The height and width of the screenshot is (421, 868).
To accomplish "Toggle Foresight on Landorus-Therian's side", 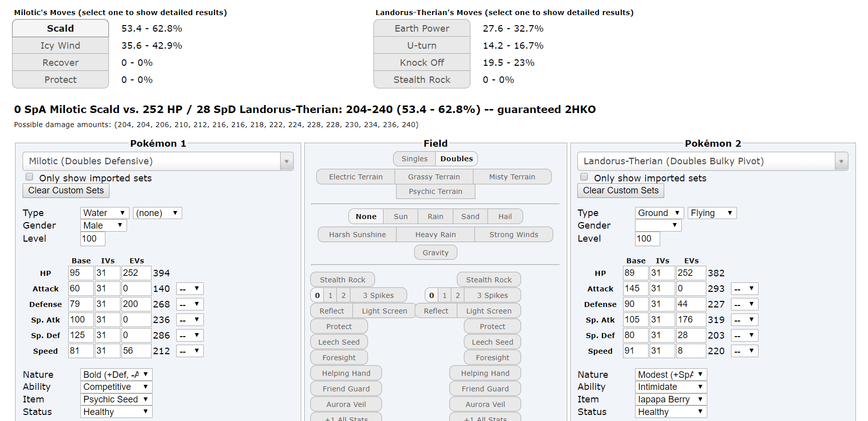I will (492, 358).
